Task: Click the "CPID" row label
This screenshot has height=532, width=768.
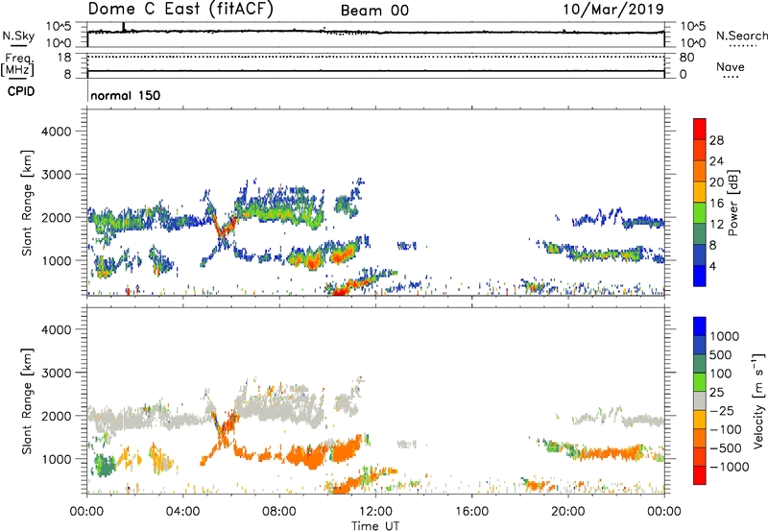Action: (20, 91)
